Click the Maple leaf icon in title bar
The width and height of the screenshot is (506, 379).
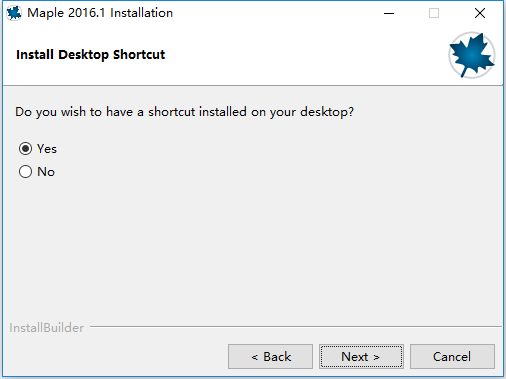[14, 13]
